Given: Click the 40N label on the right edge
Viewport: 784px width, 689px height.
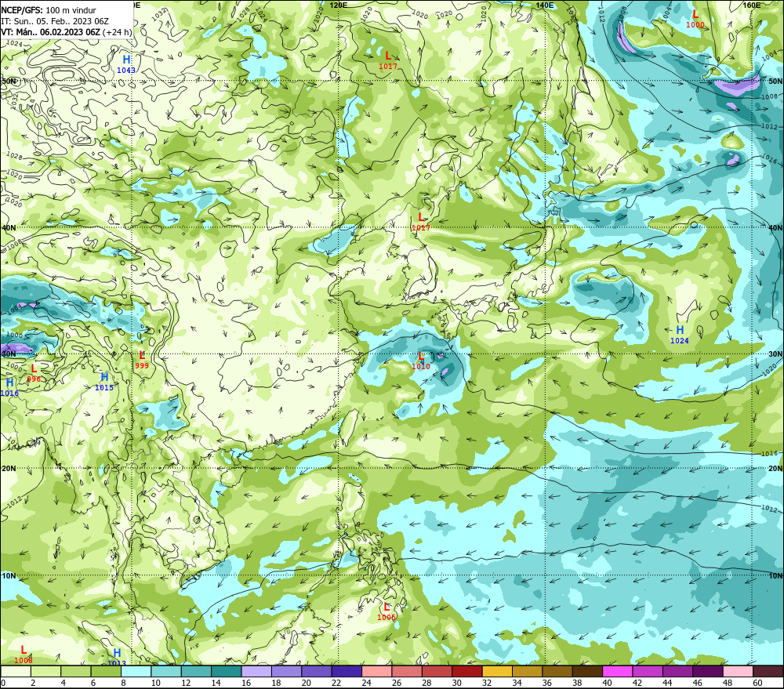Looking at the screenshot, I should tap(775, 227).
